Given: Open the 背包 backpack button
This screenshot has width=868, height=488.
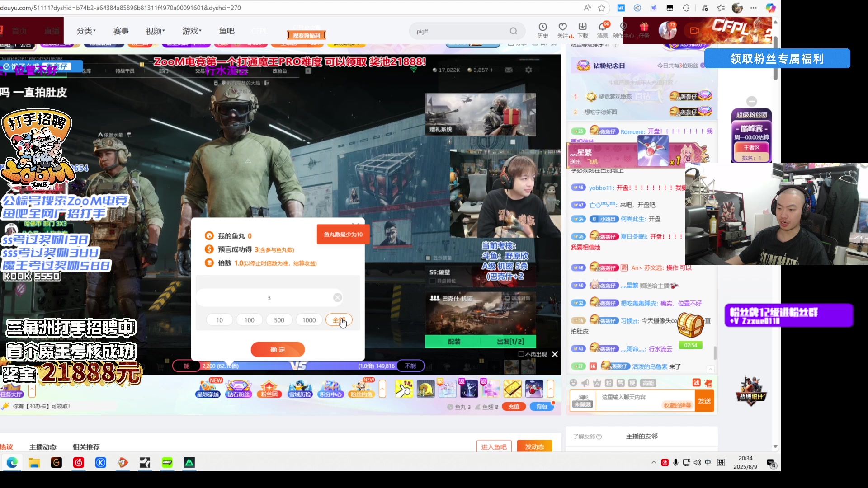Looking at the screenshot, I should [x=542, y=407].
